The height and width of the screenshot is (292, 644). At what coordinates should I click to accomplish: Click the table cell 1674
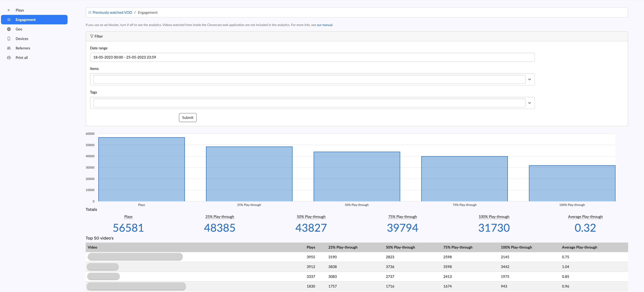(x=448, y=286)
